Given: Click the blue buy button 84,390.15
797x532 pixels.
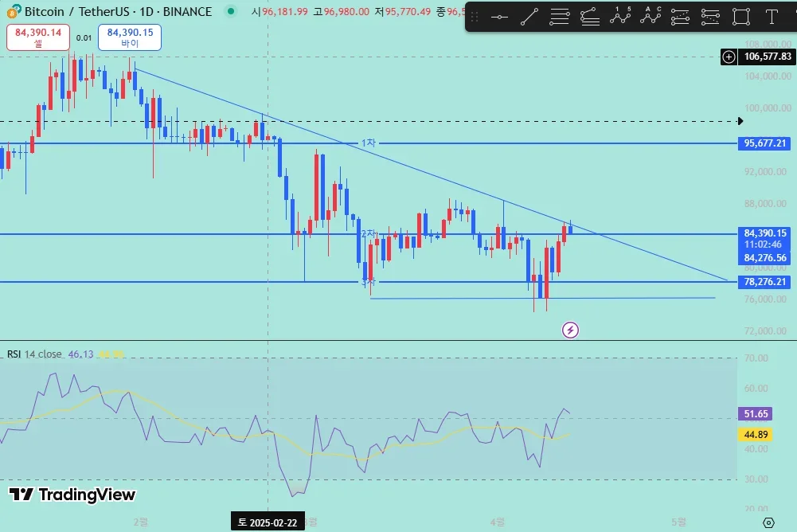Looking at the screenshot, I should (x=130, y=37).
